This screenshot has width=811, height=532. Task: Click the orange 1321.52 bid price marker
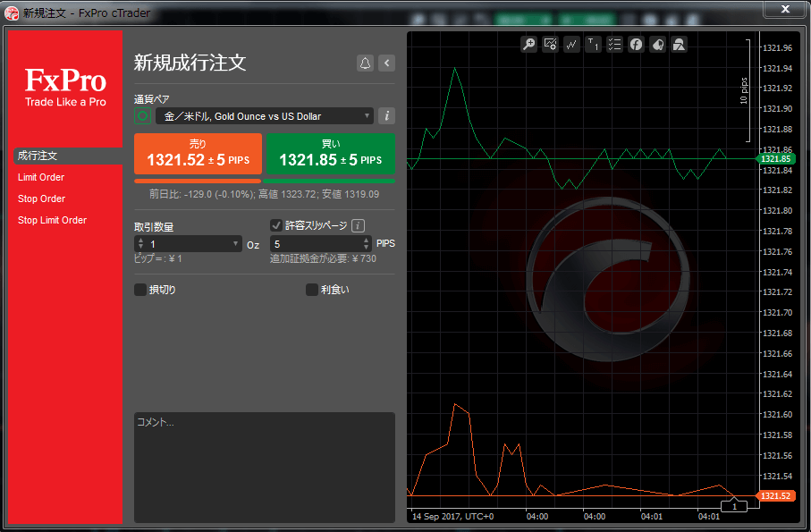point(775,496)
